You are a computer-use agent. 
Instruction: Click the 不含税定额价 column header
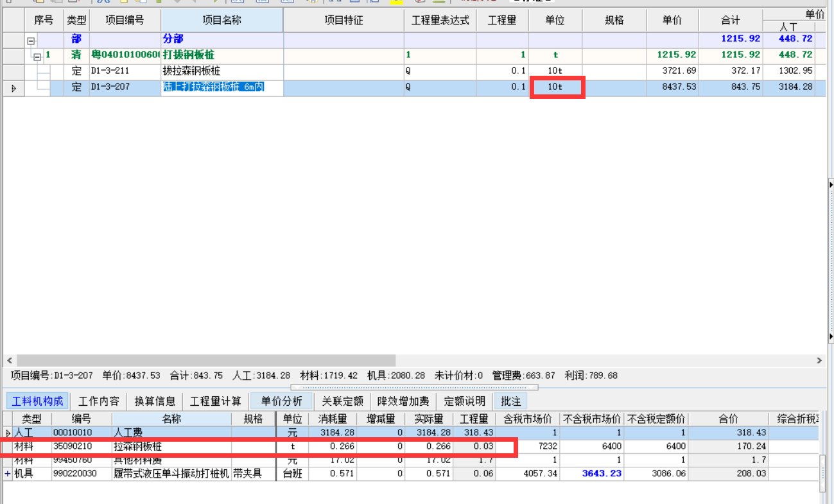[656, 419]
